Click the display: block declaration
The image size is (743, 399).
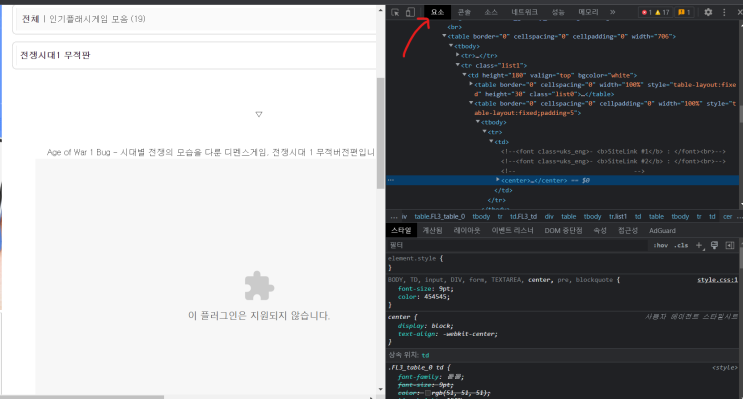pos(426,326)
